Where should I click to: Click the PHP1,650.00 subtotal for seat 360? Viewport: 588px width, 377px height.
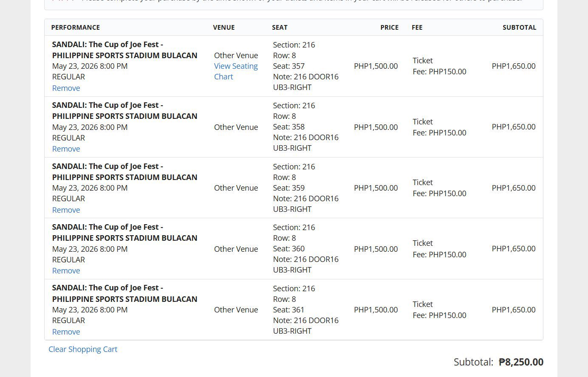coord(513,248)
